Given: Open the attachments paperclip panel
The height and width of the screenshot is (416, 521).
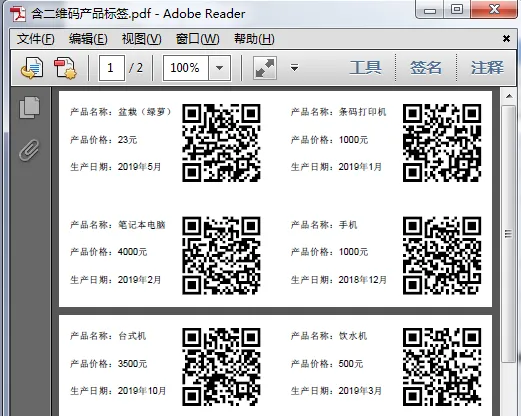Looking at the screenshot, I should point(29,150).
